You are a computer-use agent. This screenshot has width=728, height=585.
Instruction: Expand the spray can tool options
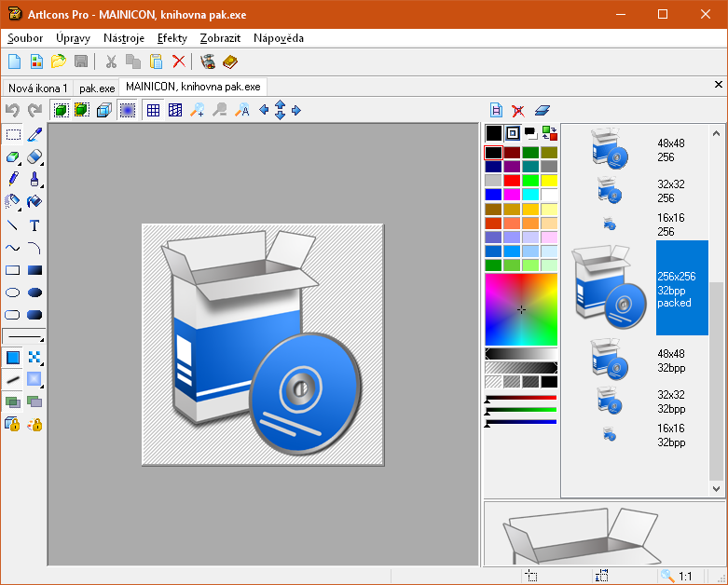[20, 208]
